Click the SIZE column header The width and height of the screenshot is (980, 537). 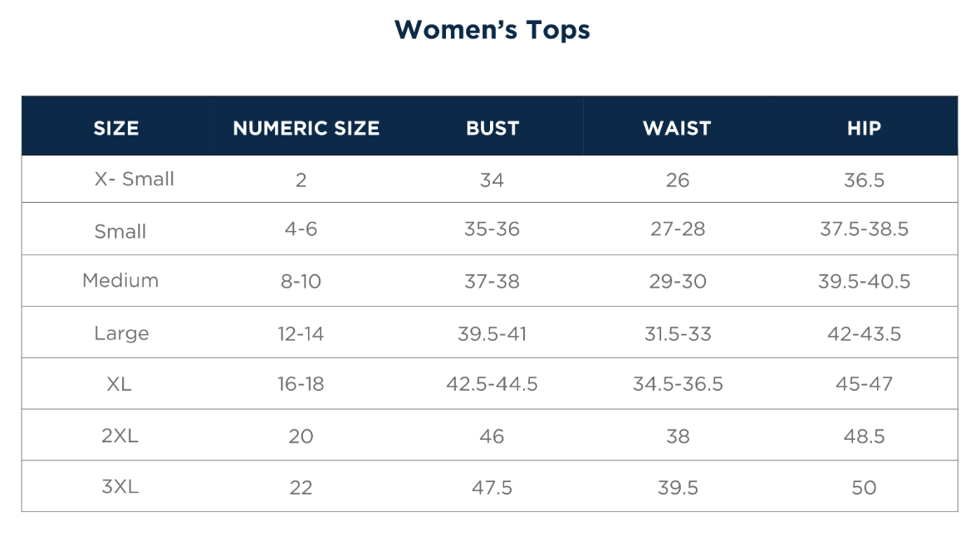[116, 128]
